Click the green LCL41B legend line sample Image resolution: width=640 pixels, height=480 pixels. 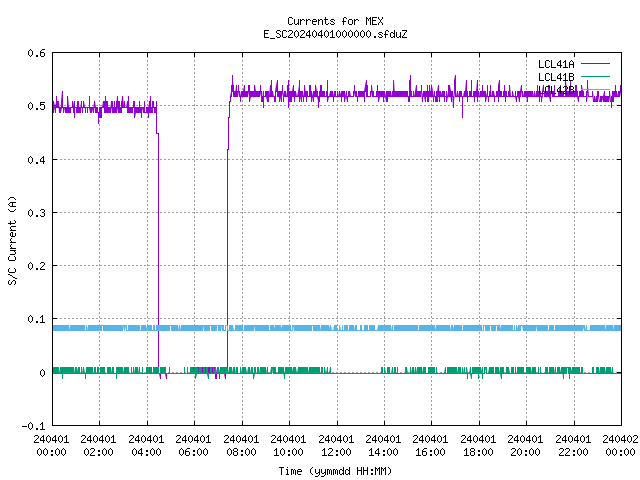click(x=595, y=76)
